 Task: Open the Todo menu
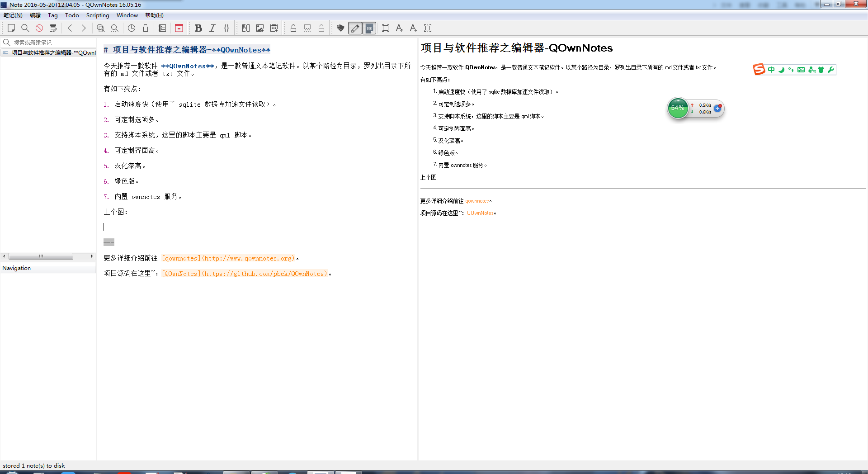72,15
